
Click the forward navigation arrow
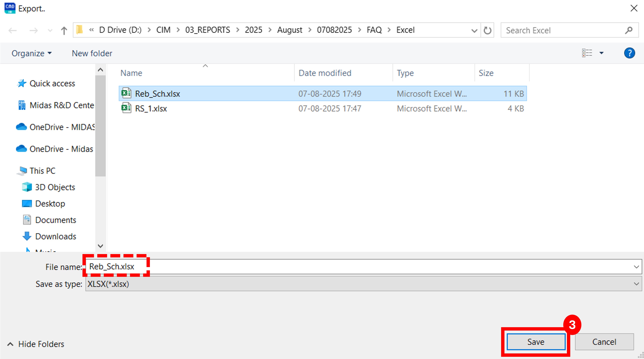(x=34, y=30)
